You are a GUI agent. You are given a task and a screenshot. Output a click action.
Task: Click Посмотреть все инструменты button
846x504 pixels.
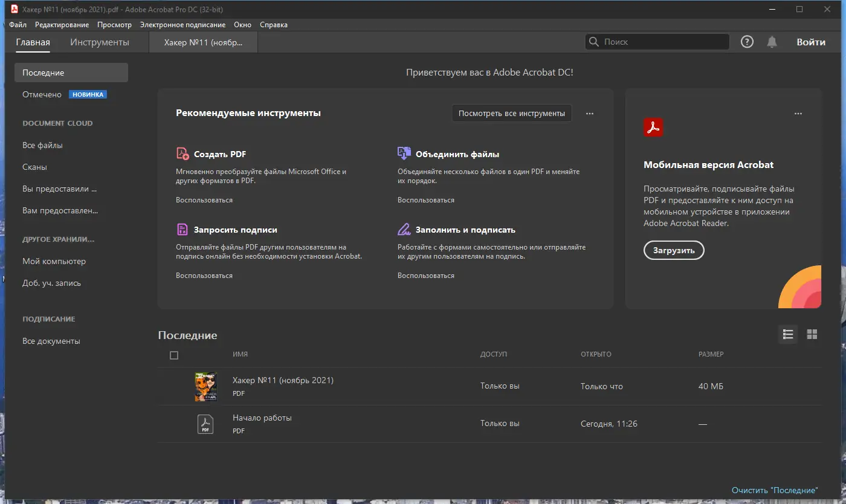[512, 113]
